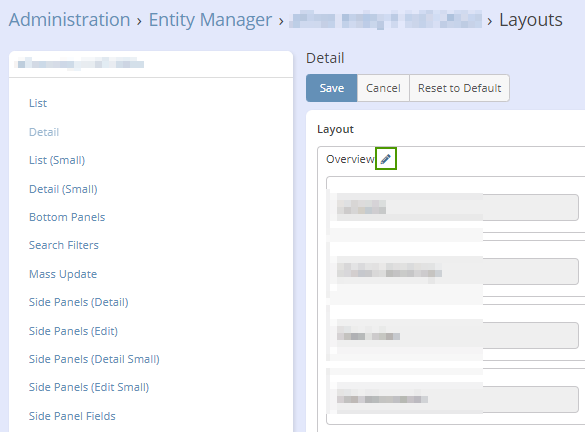This screenshot has width=585, height=432.
Task: Open Bottom Panels layout
Action: (x=67, y=217)
